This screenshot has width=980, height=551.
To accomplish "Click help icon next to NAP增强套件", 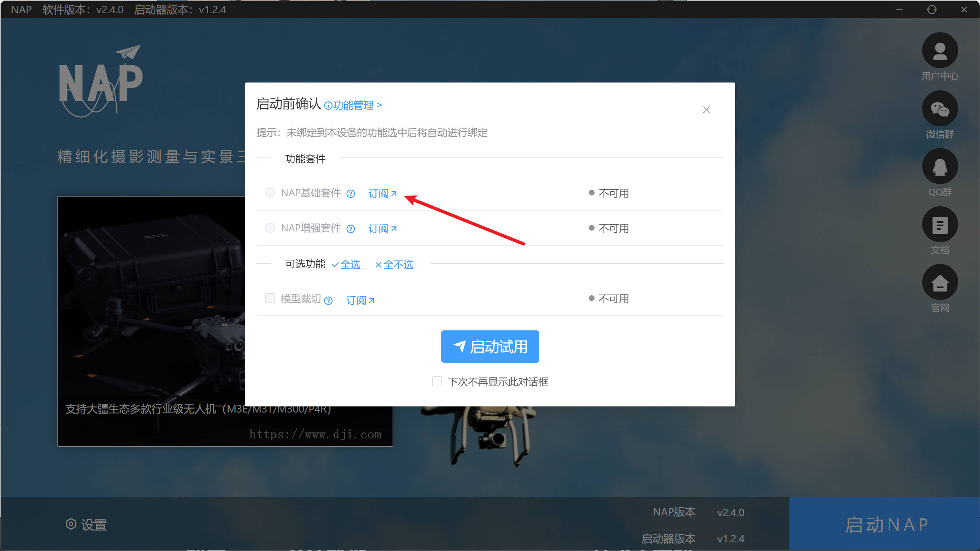I will pyautogui.click(x=350, y=229).
